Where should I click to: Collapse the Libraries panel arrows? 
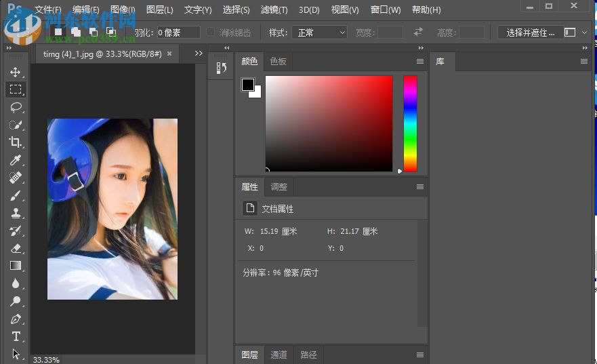[585, 48]
